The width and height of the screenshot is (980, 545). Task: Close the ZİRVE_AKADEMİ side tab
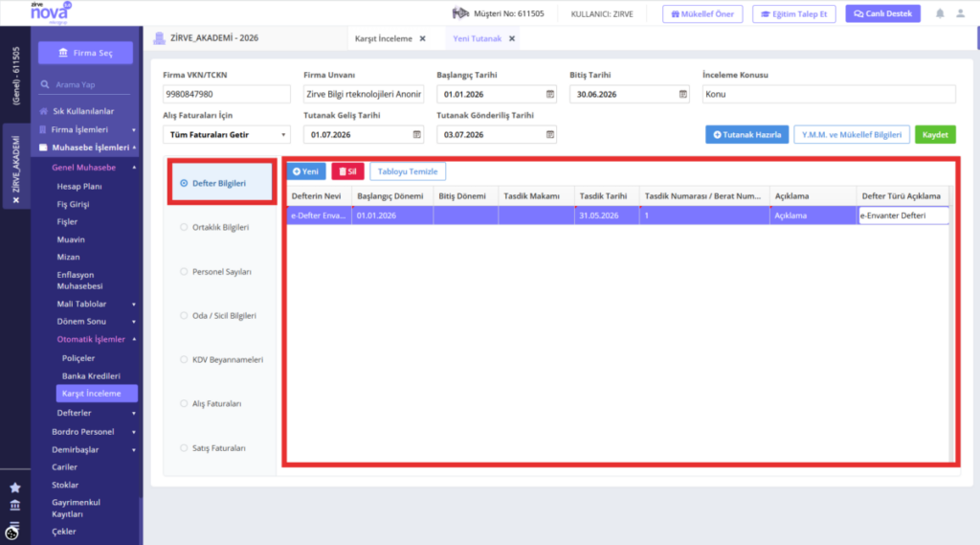click(x=16, y=200)
